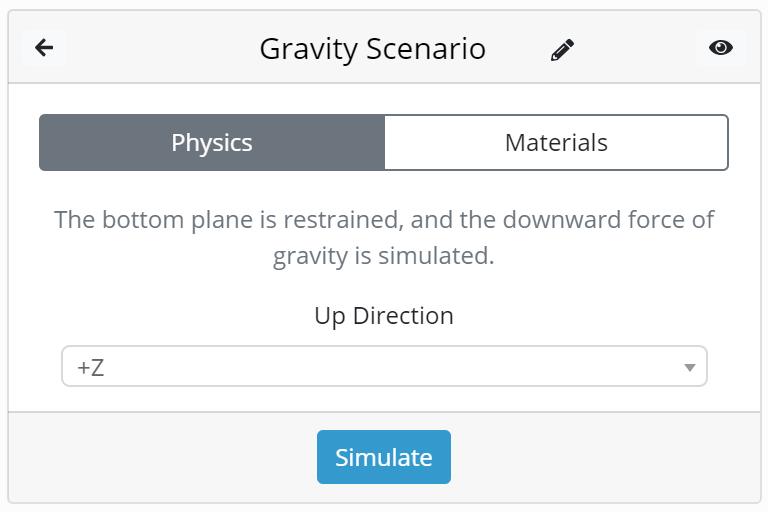Return to previous panel with back arrow
Screen dimensions: 768x512
(x=44, y=48)
